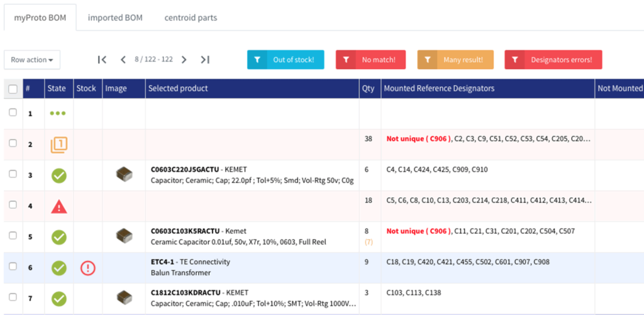Go to next page arrow
The height and width of the screenshot is (315, 644).
click(184, 60)
